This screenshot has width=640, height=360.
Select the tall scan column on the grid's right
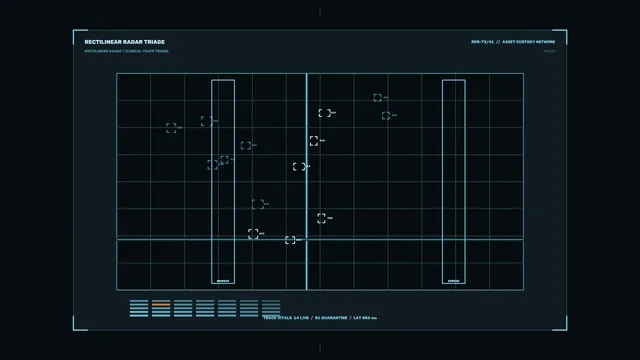click(454, 182)
